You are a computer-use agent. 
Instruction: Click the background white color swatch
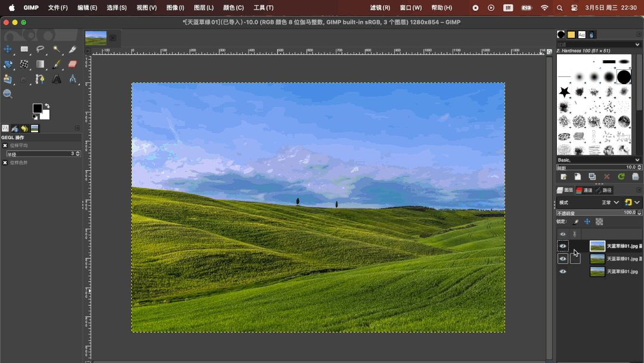pyautogui.click(x=45, y=115)
